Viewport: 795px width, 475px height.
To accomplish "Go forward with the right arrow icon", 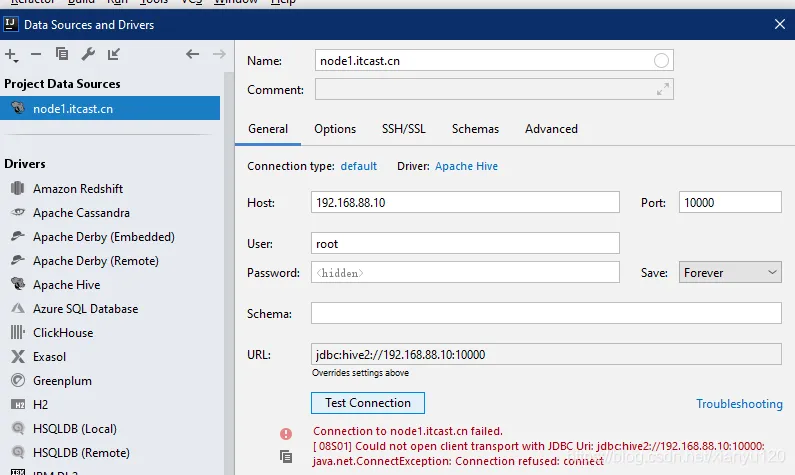I will pos(219,54).
